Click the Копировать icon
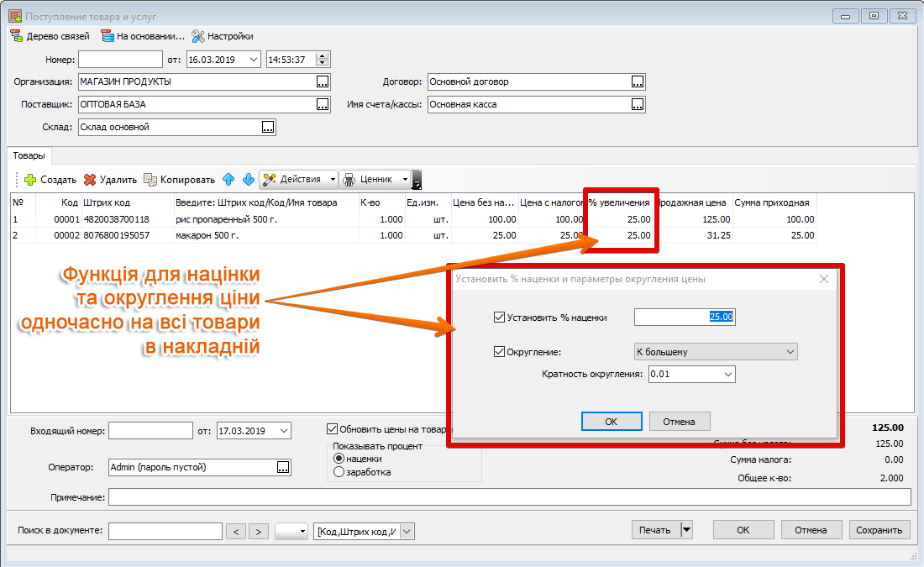The image size is (924, 567). coord(150,180)
